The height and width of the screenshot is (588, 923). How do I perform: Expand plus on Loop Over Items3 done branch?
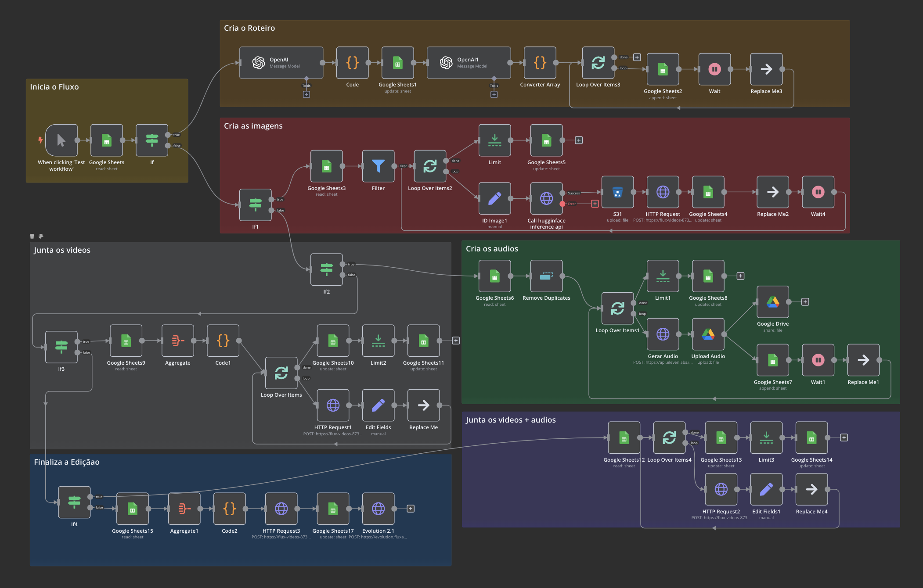[636, 57]
